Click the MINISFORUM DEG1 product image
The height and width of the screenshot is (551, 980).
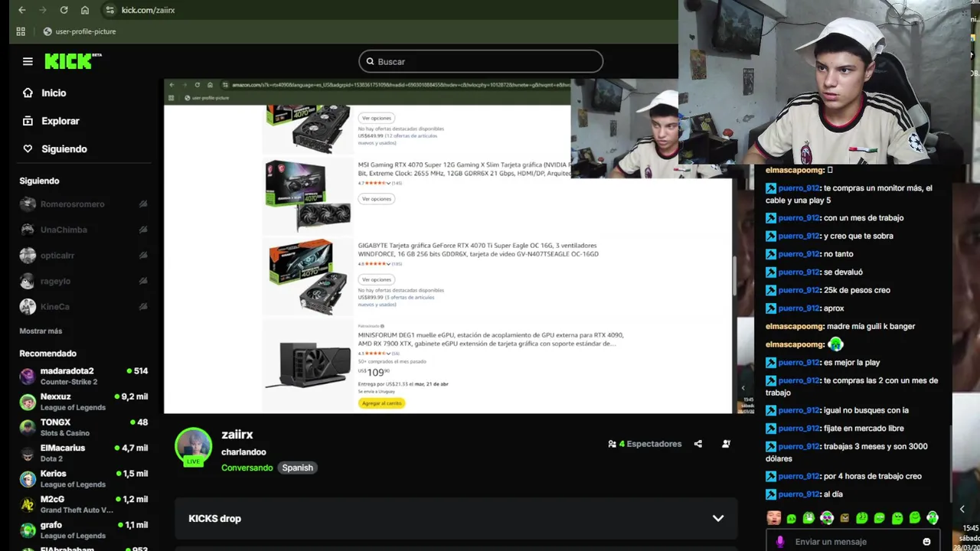pyautogui.click(x=309, y=366)
